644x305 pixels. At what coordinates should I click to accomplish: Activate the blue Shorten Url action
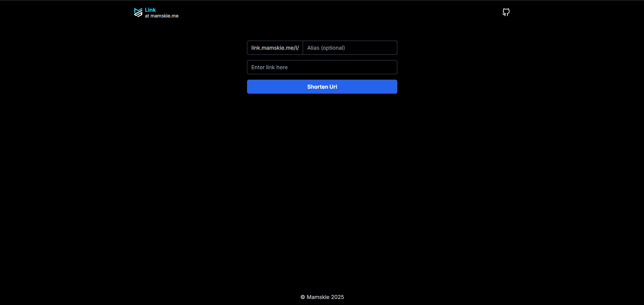pyautogui.click(x=321, y=87)
